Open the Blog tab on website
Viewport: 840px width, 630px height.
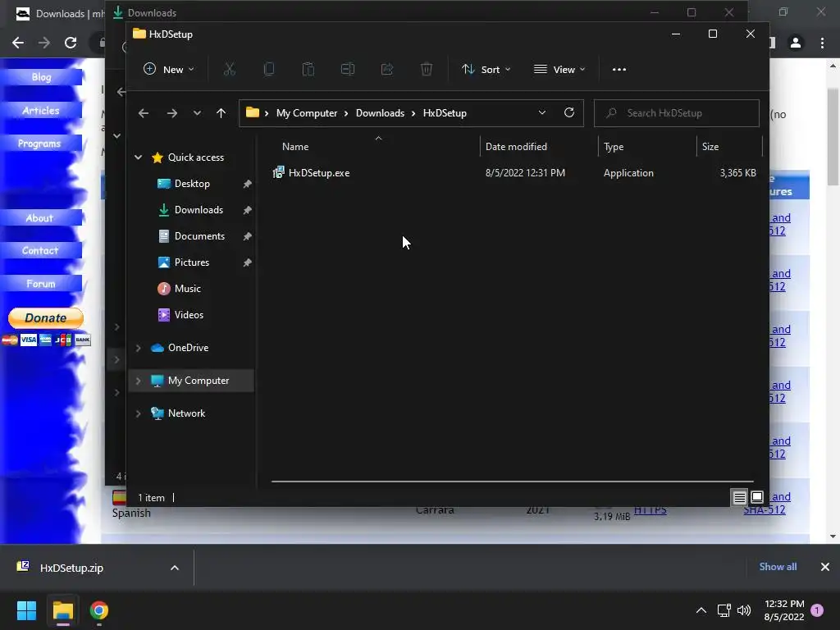41,77
